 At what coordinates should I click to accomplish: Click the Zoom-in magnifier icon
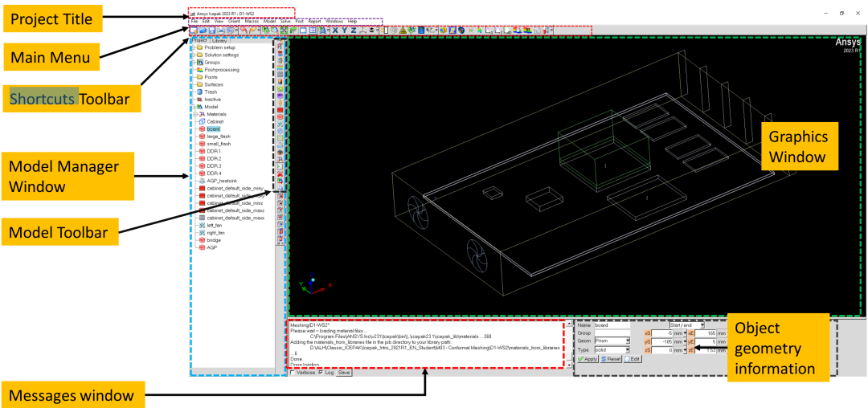click(275, 31)
